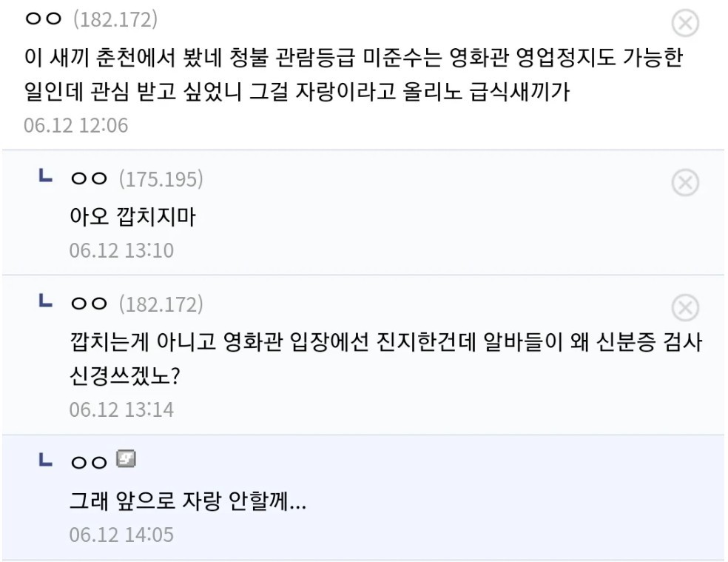Open the ㅇㅇ profile on the 14:05 reply
Image resolution: width=728 pixels, height=562 pixels.
[90, 462]
